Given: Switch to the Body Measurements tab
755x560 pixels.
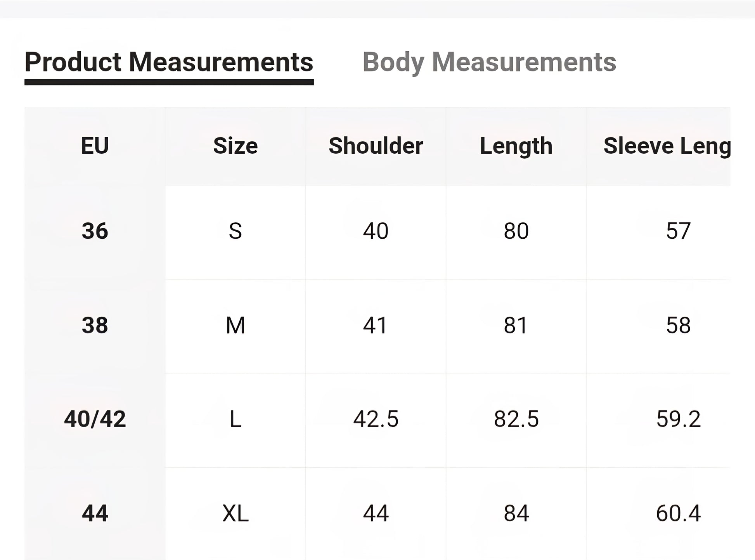Looking at the screenshot, I should coord(489,62).
